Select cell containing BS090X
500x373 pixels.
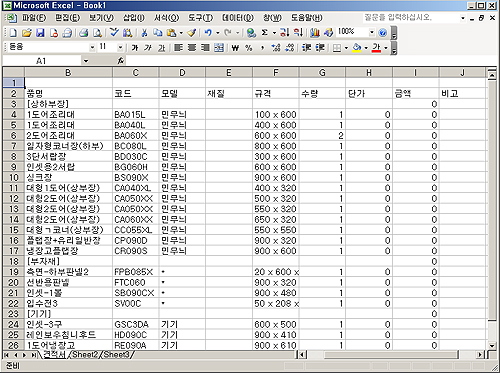[x=136, y=178]
